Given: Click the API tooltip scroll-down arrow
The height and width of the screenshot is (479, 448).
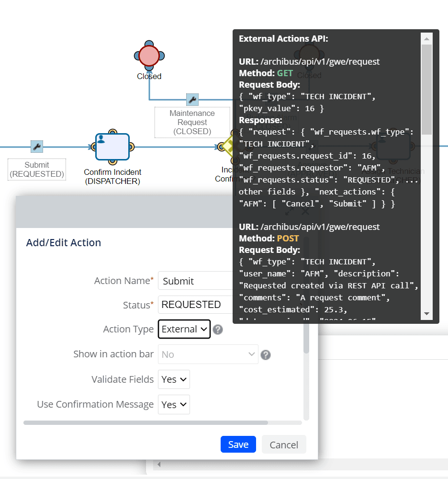Looking at the screenshot, I should [x=426, y=314].
